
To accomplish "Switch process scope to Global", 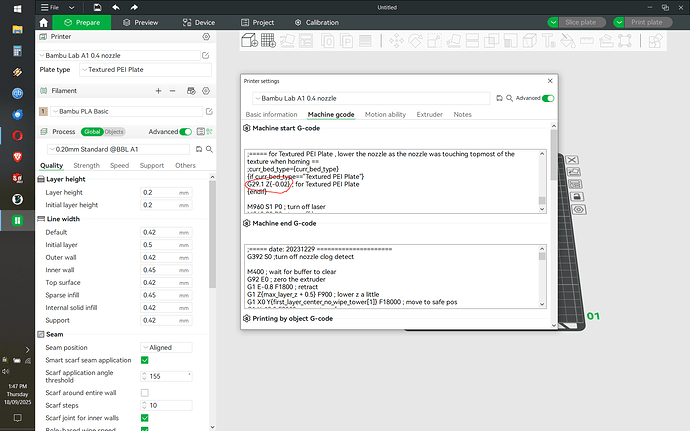I will click(x=92, y=132).
